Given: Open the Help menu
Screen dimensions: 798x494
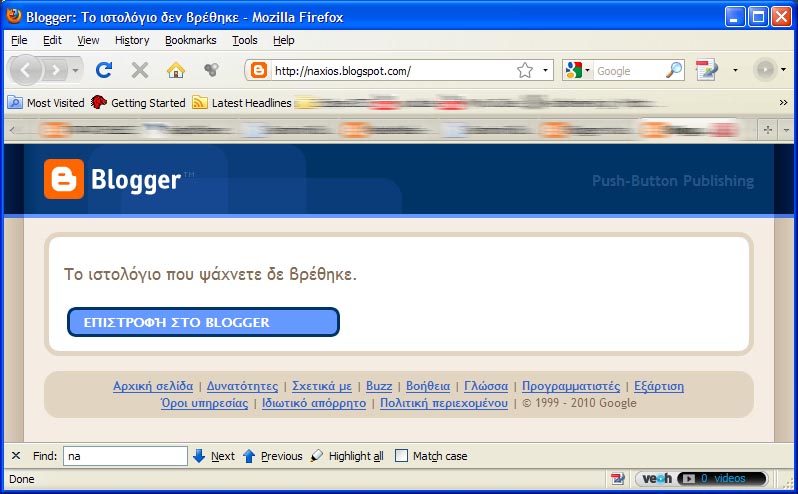Looking at the screenshot, I should pos(283,40).
